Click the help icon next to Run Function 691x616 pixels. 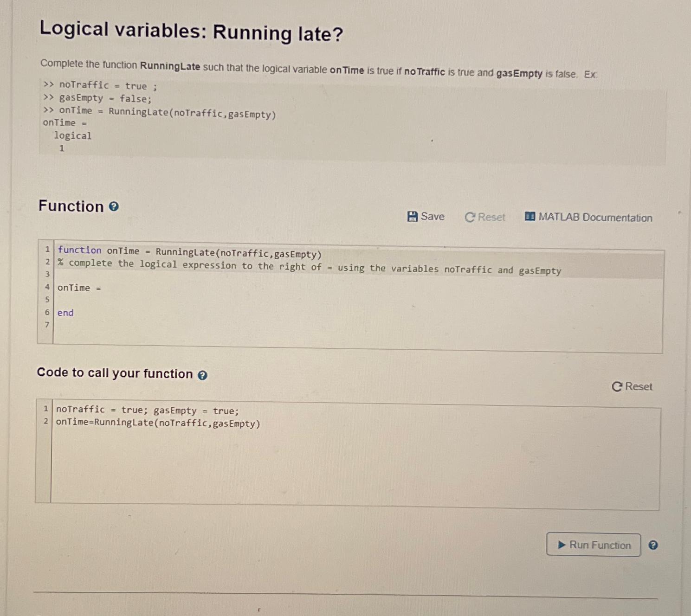[x=654, y=545]
